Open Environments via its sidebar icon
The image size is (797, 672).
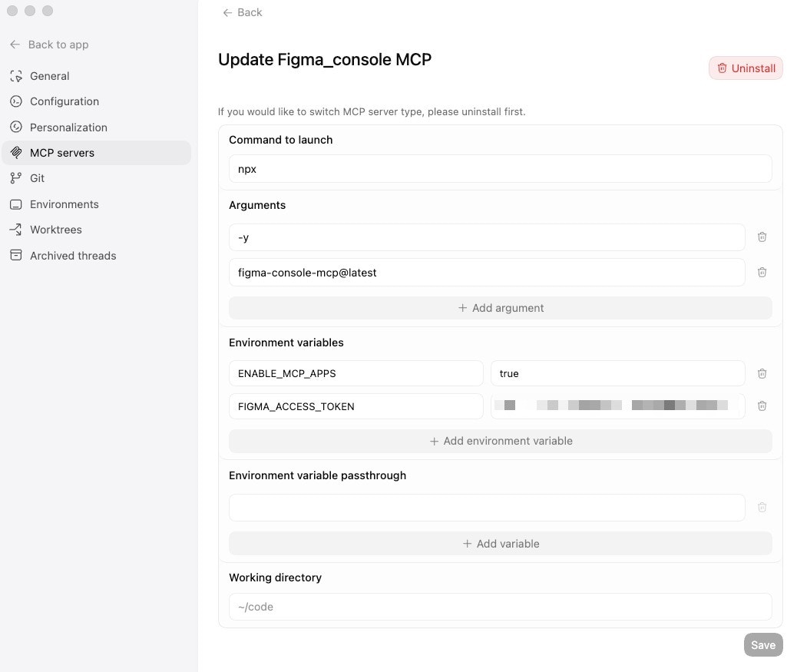point(15,204)
